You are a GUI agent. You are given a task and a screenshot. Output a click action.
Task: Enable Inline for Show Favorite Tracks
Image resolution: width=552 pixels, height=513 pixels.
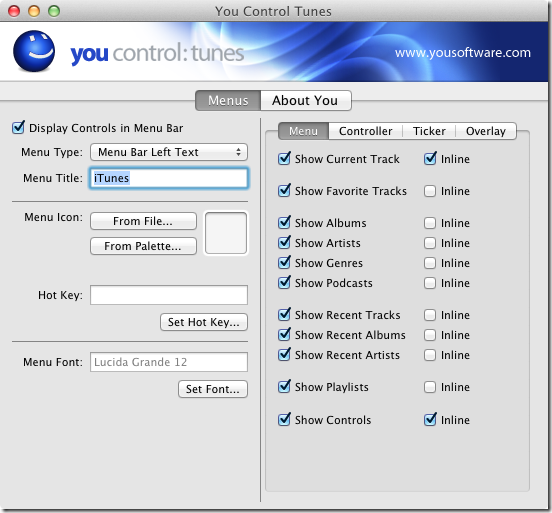pos(430,191)
